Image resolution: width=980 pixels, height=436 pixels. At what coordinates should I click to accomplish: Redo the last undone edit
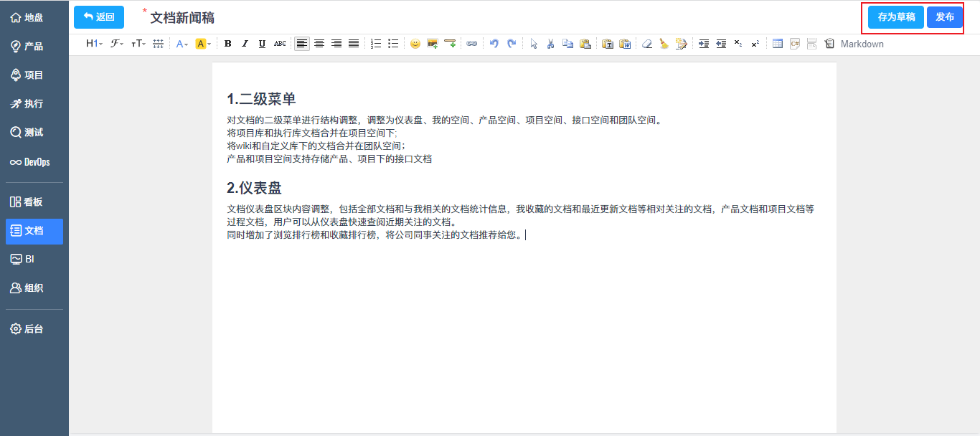[512, 43]
